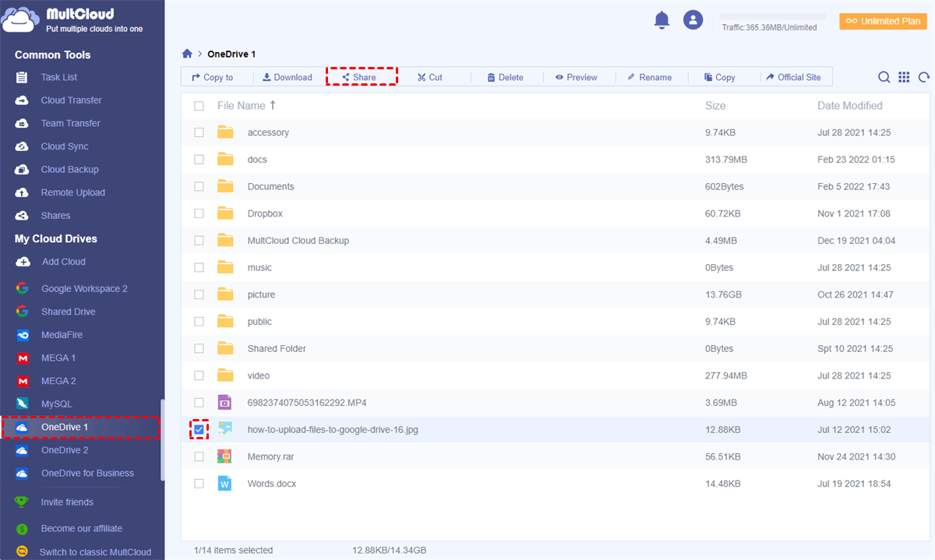
Task: Click the Share toolbar button
Action: 360,77
